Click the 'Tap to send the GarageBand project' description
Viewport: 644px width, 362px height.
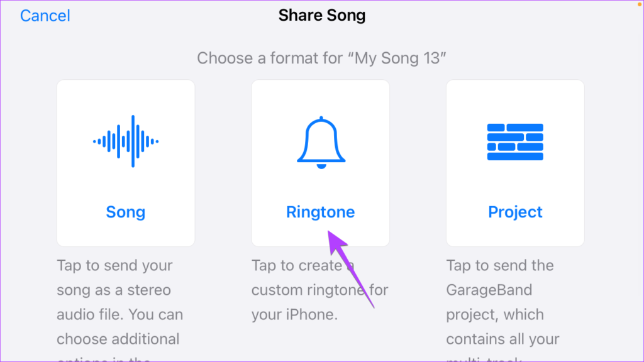[x=502, y=310]
